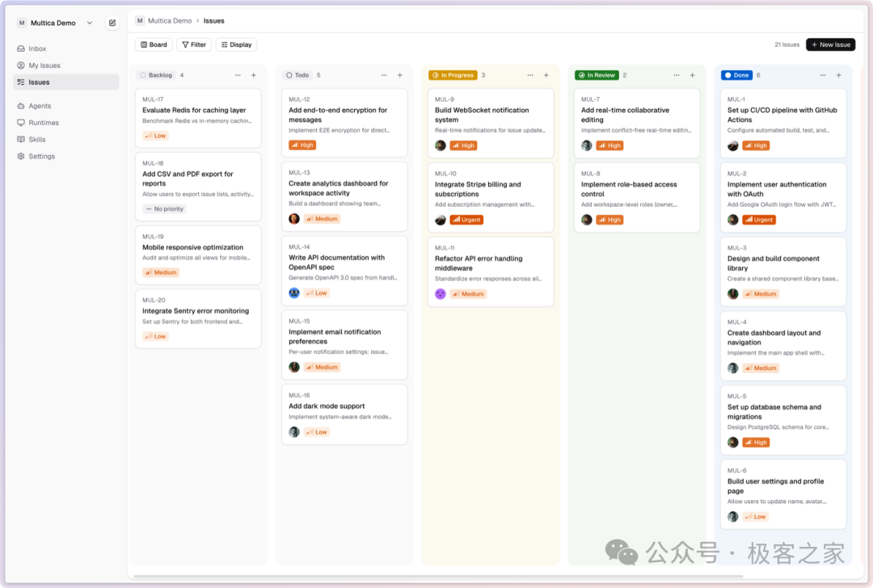Click the High priority tag on MUL-5

click(x=756, y=443)
